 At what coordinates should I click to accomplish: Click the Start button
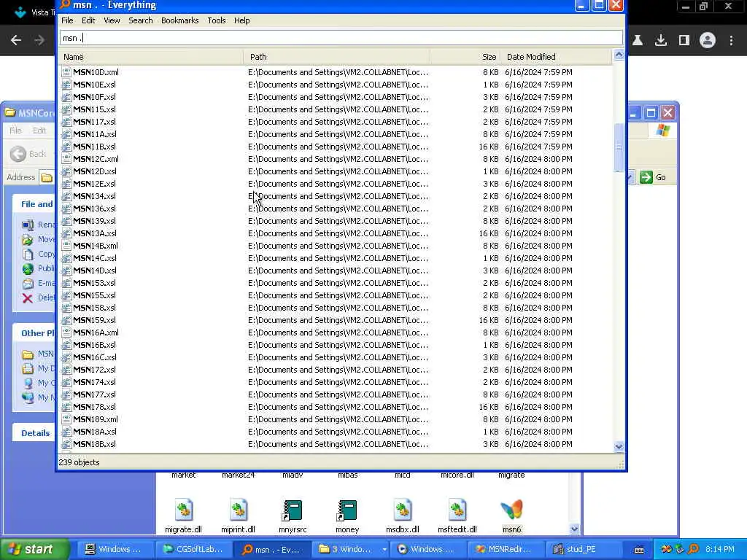click(x=34, y=549)
